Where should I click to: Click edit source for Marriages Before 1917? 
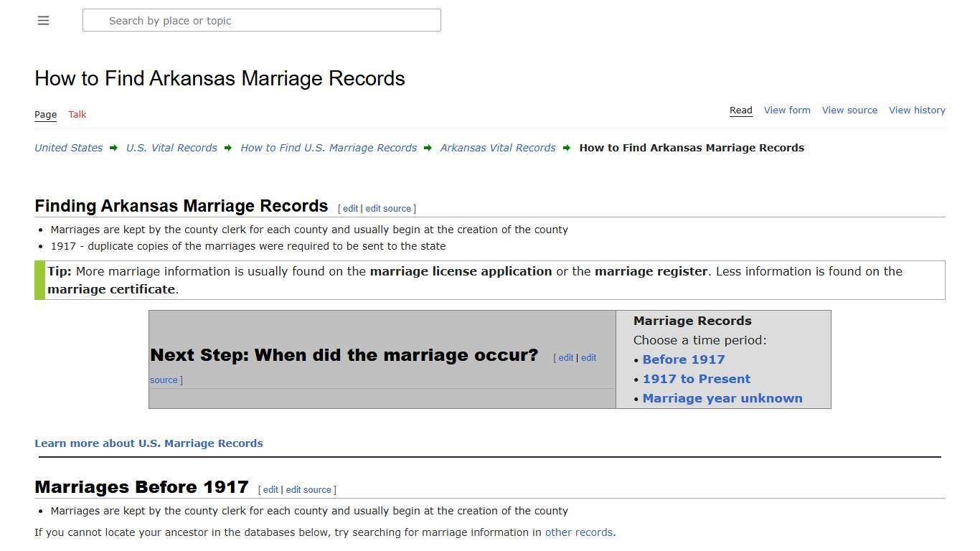pos(308,489)
